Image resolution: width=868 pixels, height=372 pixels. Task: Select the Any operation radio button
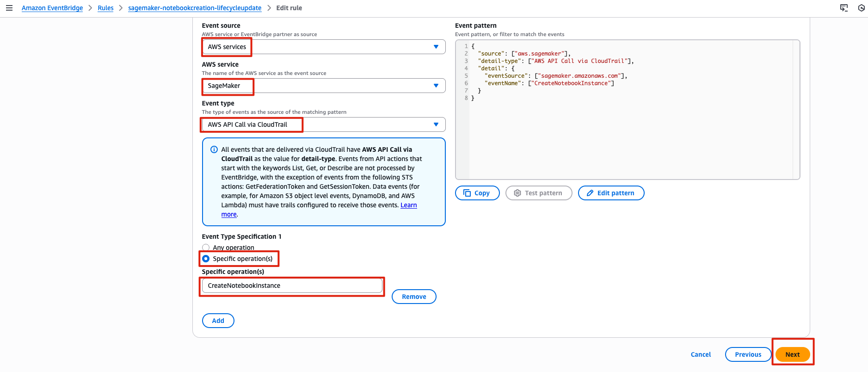206,248
